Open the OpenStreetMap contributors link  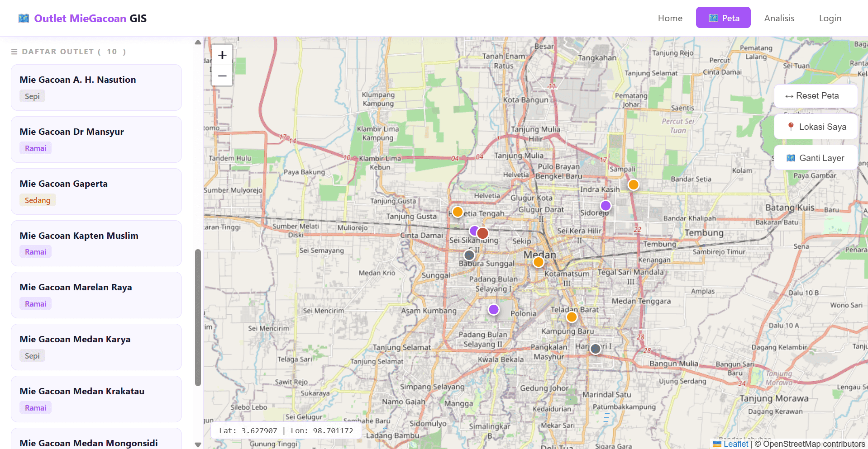click(x=814, y=444)
